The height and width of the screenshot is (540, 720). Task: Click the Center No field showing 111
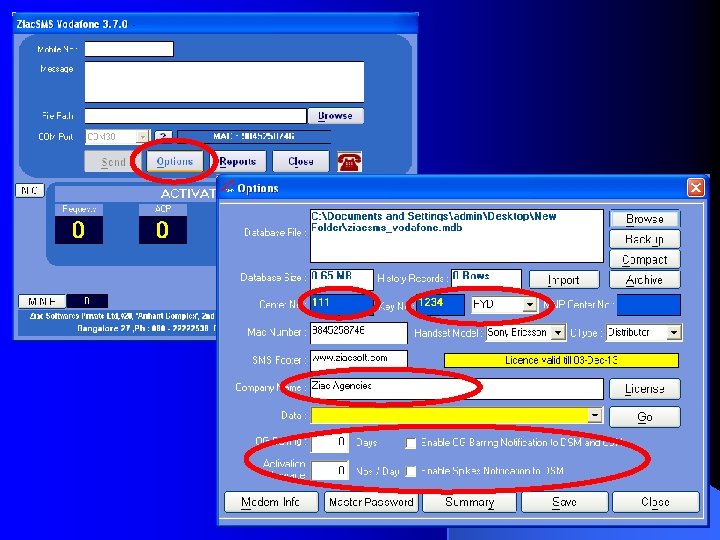pos(342,304)
